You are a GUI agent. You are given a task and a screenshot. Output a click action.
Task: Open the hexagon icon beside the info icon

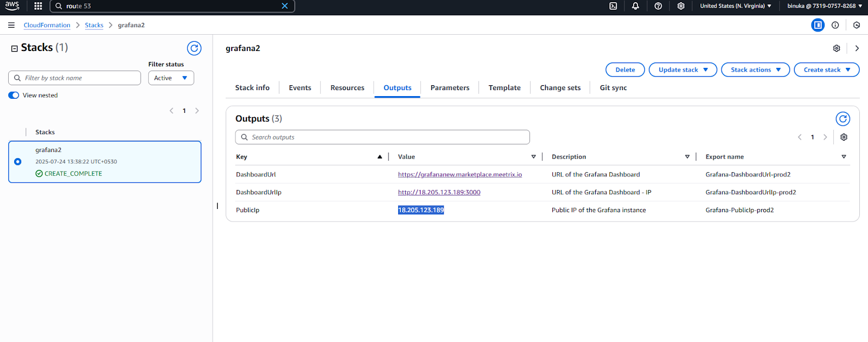857,25
